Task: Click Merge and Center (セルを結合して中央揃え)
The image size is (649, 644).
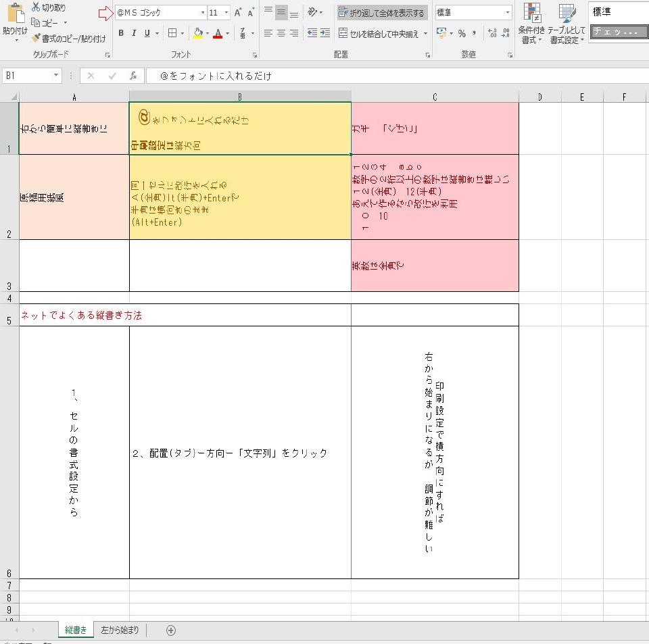Action: (x=379, y=34)
